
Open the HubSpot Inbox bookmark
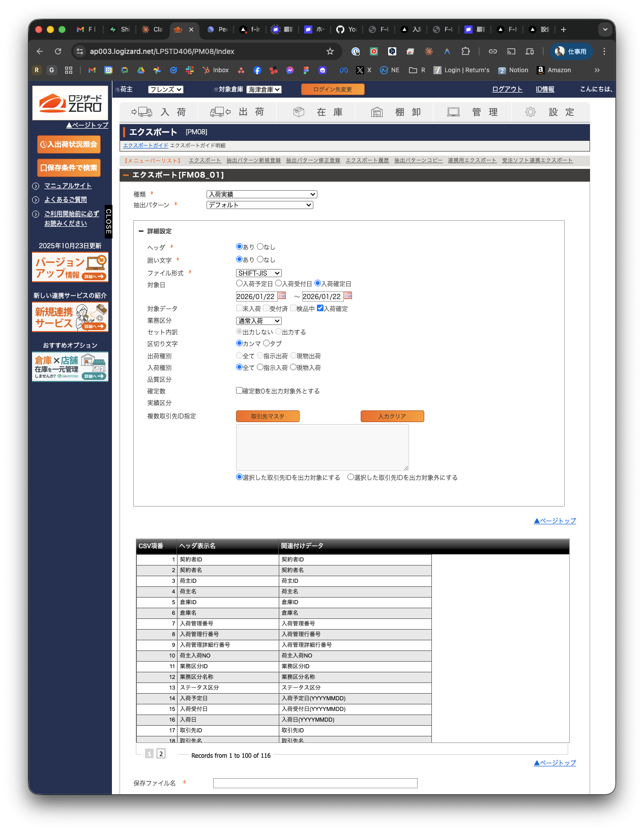(x=216, y=70)
